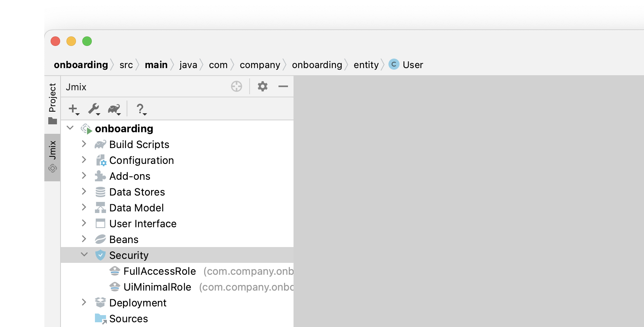This screenshot has width=644, height=327.
Task: Click the User Interface window icon
Action: pyautogui.click(x=100, y=224)
